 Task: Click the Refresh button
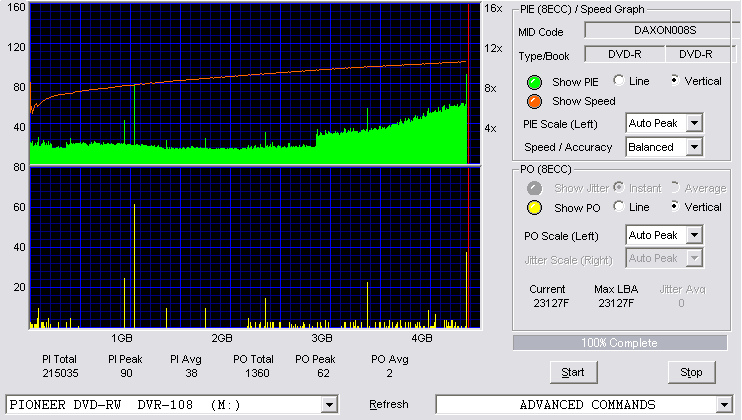point(389,404)
